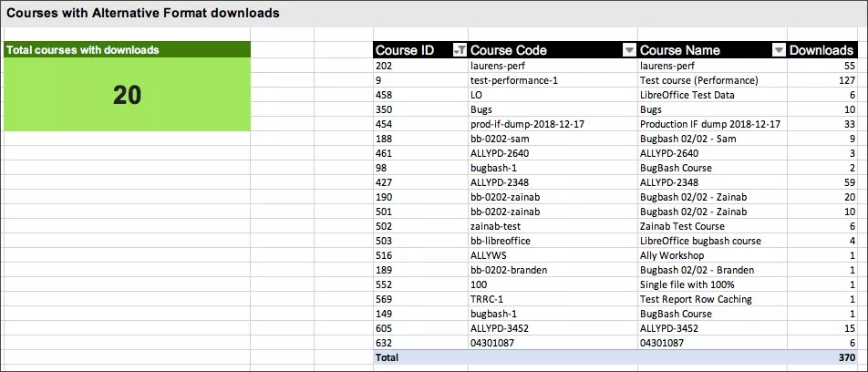Click the 'Test course (Performance)' name cell
Viewport: 868px width, 372px height.
pyautogui.click(x=698, y=80)
